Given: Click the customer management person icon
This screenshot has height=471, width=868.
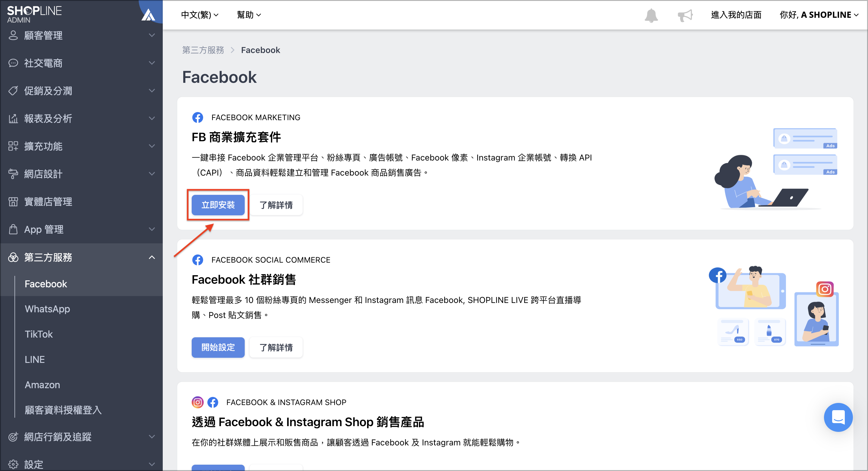Looking at the screenshot, I should 13,35.
